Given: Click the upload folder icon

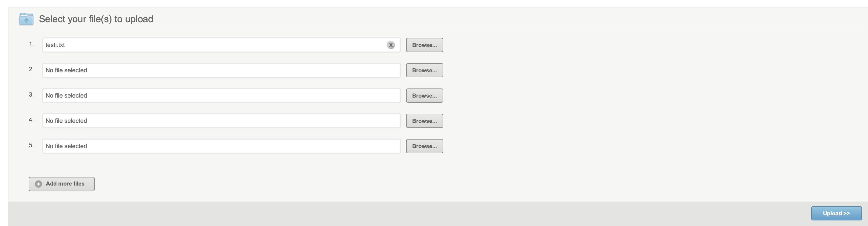Looking at the screenshot, I should click(26, 19).
